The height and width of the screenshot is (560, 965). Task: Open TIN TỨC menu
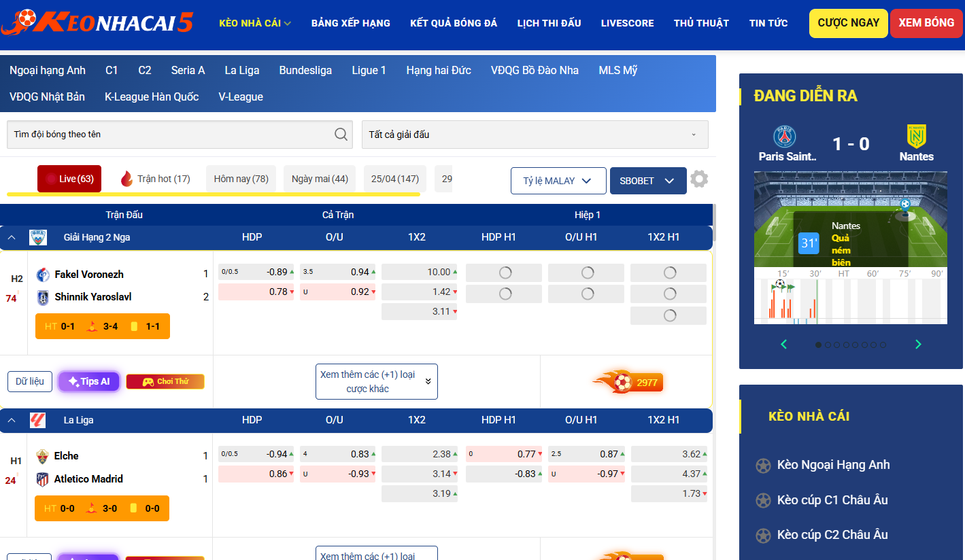click(768, 23)
